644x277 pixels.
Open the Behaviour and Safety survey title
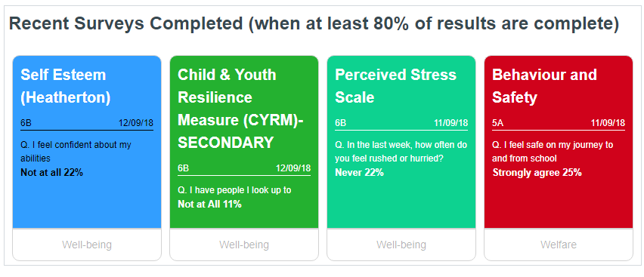click(544, 86)
